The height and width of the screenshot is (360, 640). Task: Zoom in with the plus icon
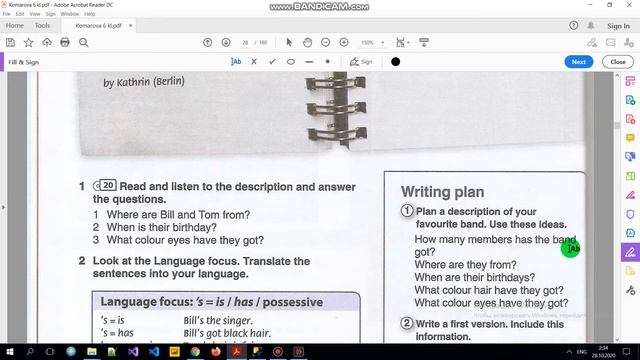(x=344, y=42)
